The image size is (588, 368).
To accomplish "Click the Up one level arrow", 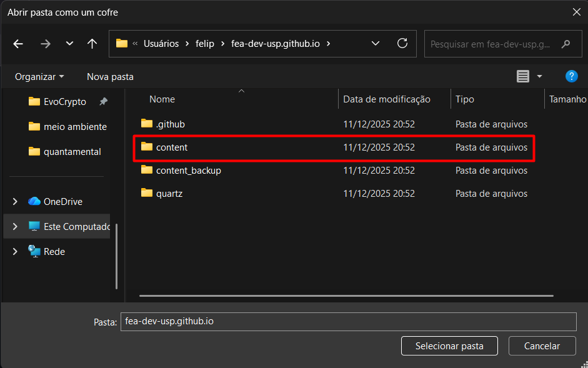I will [92, 44].
